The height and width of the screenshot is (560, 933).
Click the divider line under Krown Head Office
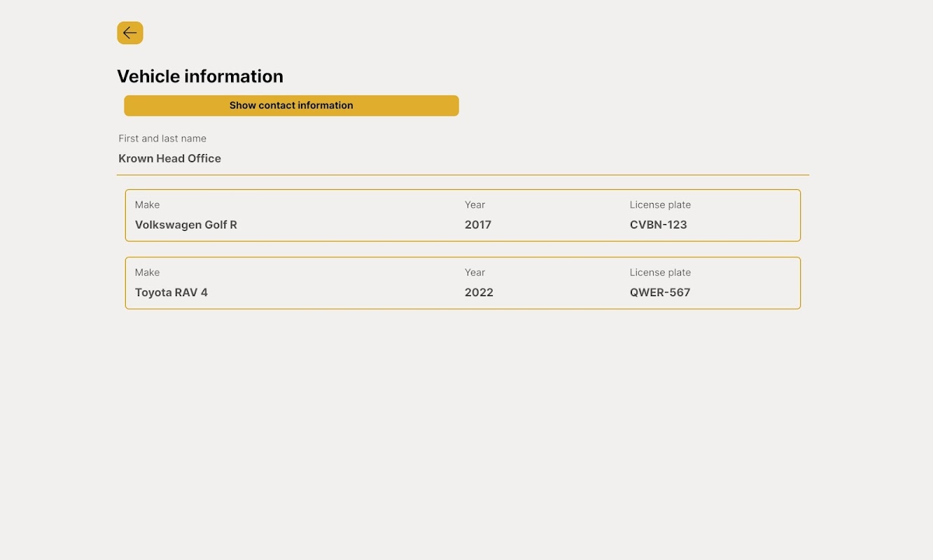(463, 175)
